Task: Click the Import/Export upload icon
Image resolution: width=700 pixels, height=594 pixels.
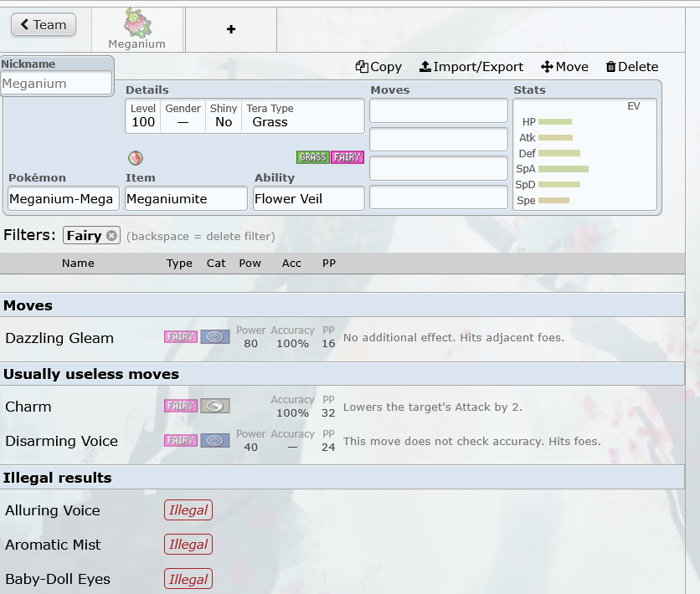Action: (x=425, y=66)
